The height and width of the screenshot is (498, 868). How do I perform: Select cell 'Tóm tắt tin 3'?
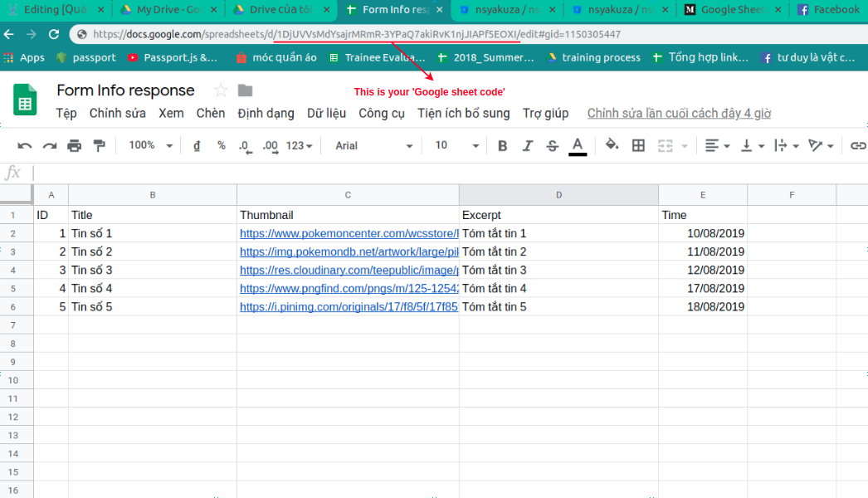558,270
